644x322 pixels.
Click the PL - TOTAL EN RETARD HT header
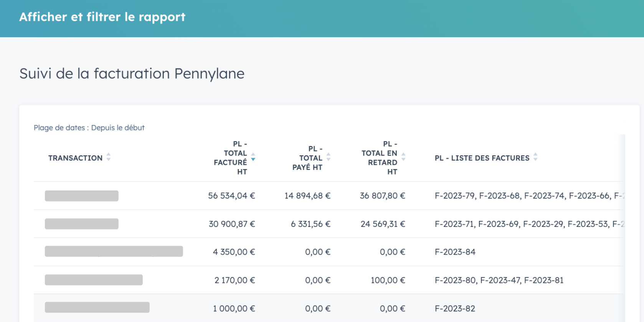point(379,158)
